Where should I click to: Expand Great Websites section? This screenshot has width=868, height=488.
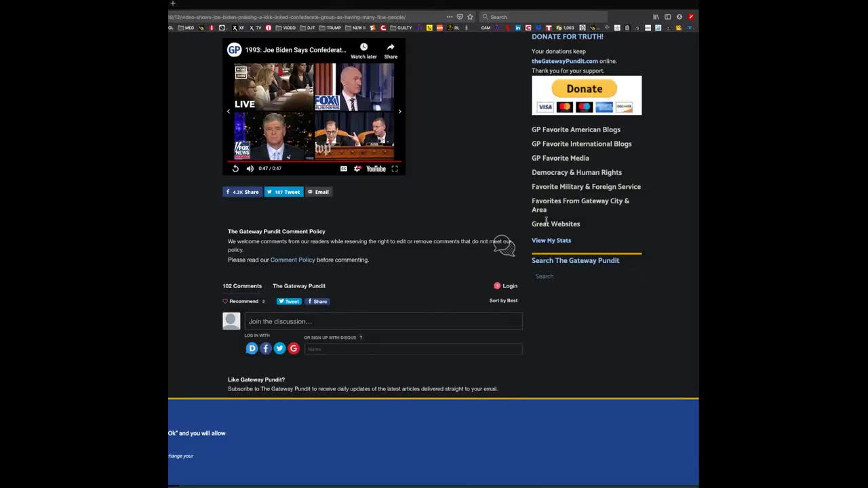[x=556, y=224]
